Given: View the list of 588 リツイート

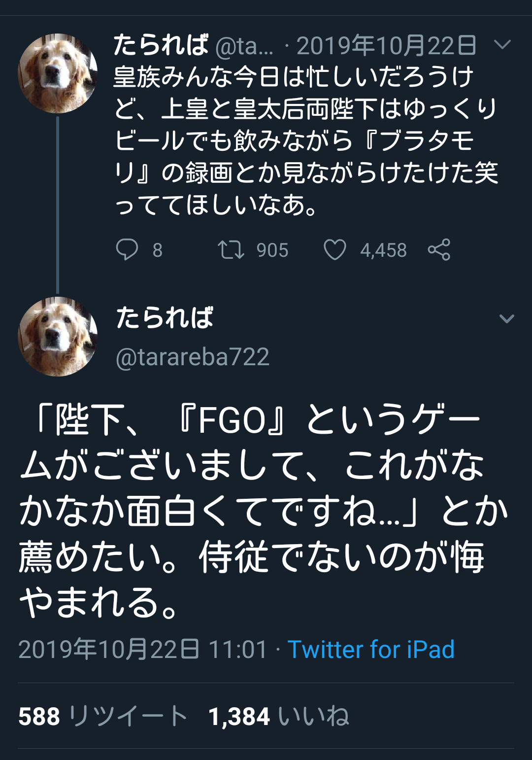Looking at the screenshot, I should 103,716.
